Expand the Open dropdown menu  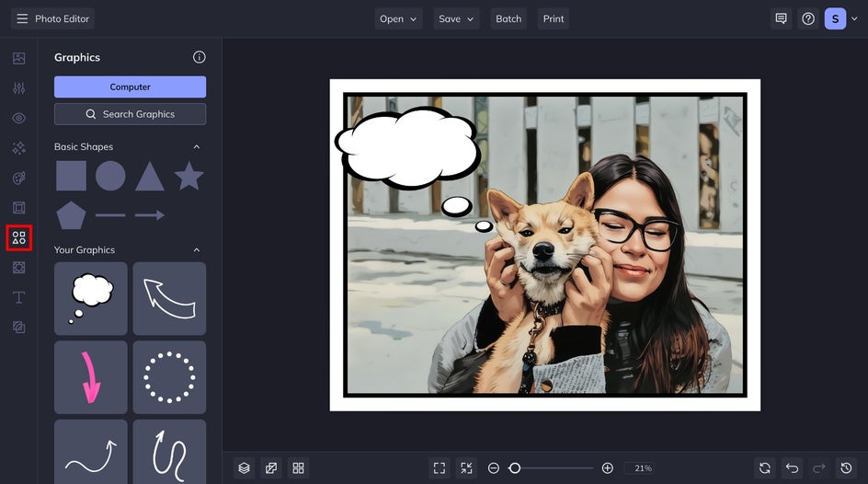tap(398, 18)
